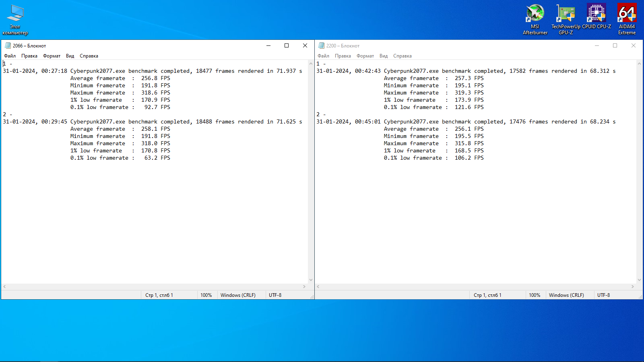Click scroll left arrow in 2066 window
This screenshot has height=362, width=644.
click(4, 287)
